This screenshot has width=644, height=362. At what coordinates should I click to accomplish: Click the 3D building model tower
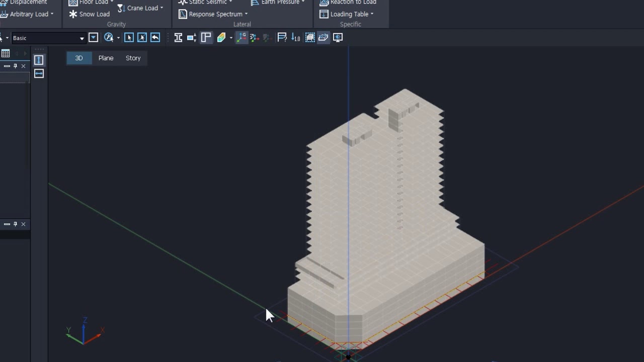(x=386, y=219)
